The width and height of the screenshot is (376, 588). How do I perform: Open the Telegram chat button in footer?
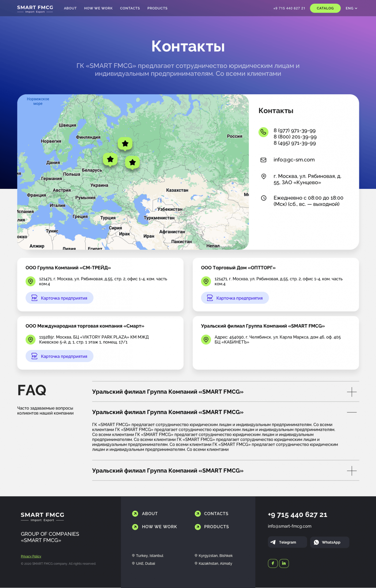tap(287, 542)
